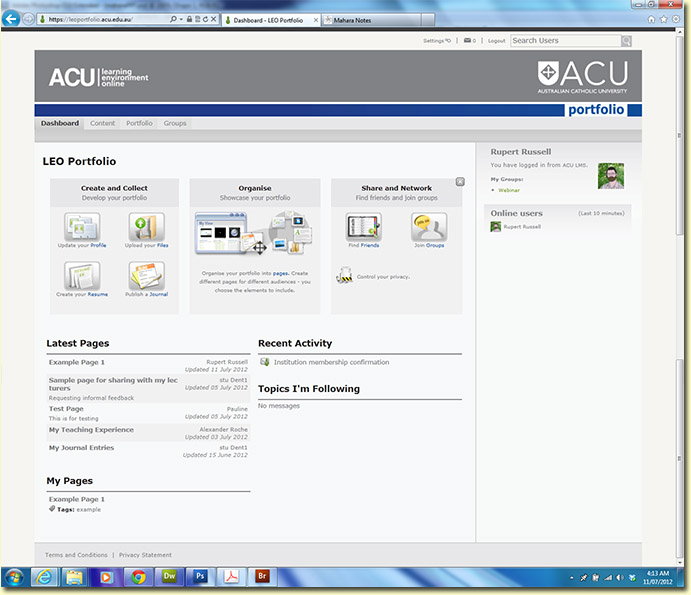Open the Privacy Statement link

coord(145,555)
